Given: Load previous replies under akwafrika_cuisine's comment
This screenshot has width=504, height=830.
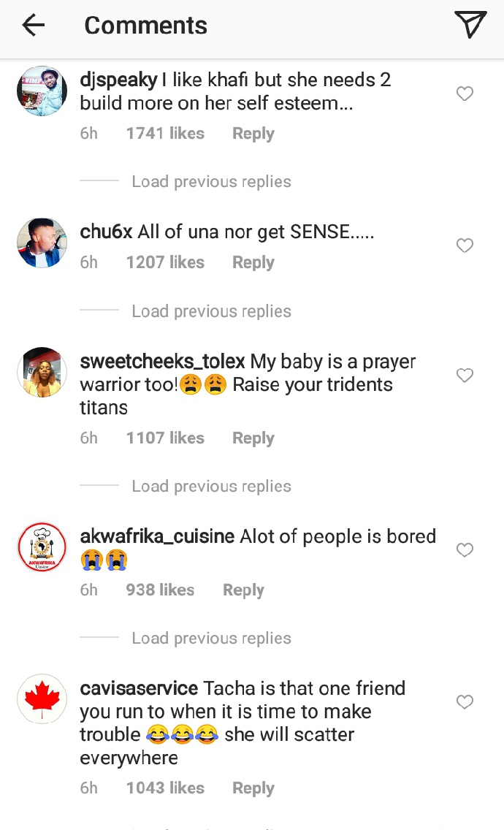Looking at the screenshot, I should tap(211, 639).
